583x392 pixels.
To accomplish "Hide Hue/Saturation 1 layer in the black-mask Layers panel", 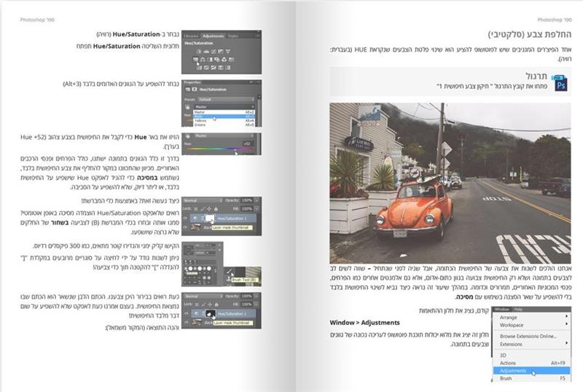I will point(187,313).
